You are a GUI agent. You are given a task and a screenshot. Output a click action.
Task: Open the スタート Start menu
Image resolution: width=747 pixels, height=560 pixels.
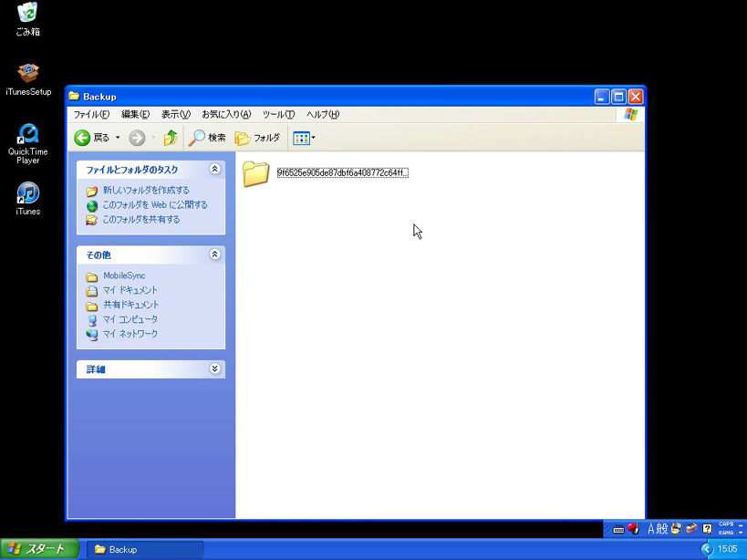(x=39, y=549)
